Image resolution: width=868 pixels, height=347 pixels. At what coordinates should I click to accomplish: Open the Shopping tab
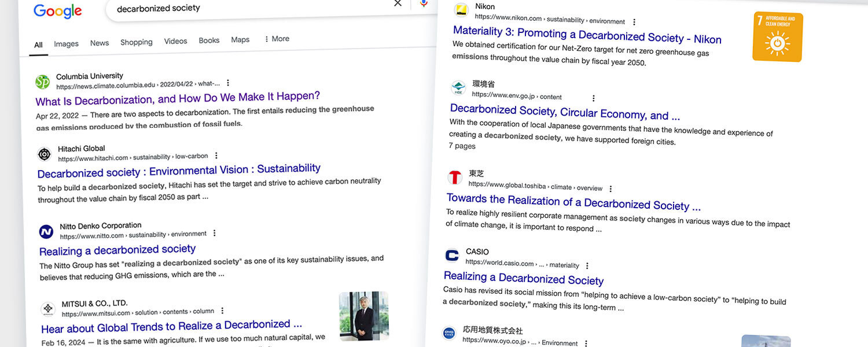click(137, 42)
